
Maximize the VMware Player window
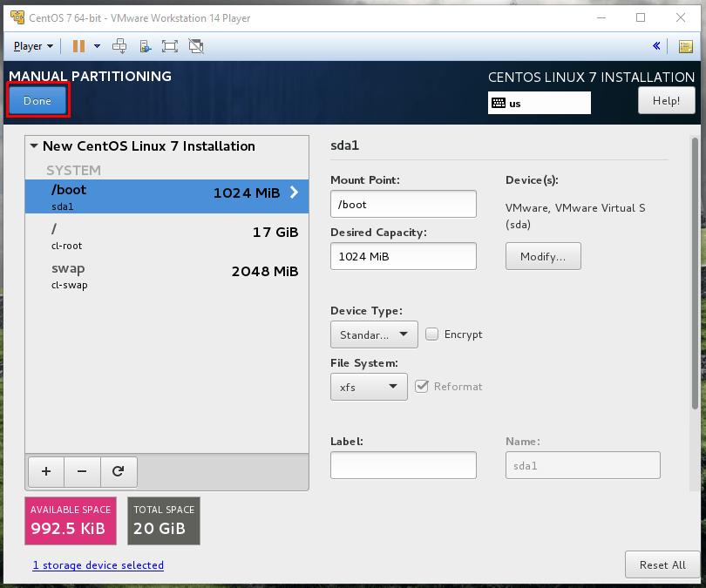[x=641, y=17]
